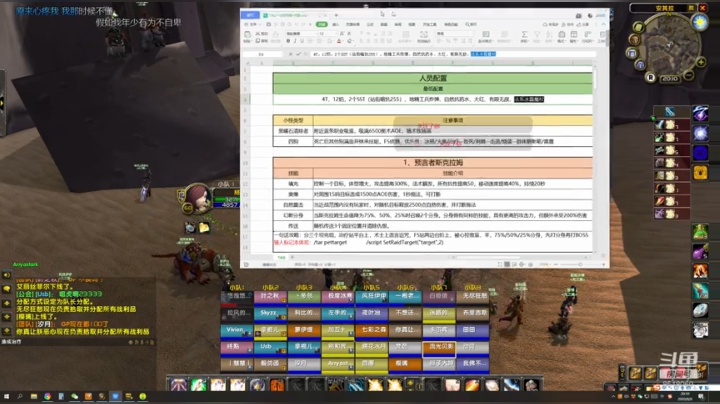Apply the red font color button
The height and width of the screenshot is (404, 720).
click(339, 41)
